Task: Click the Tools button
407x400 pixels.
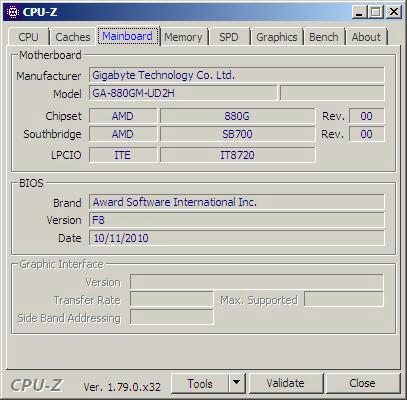Action: 200,383
